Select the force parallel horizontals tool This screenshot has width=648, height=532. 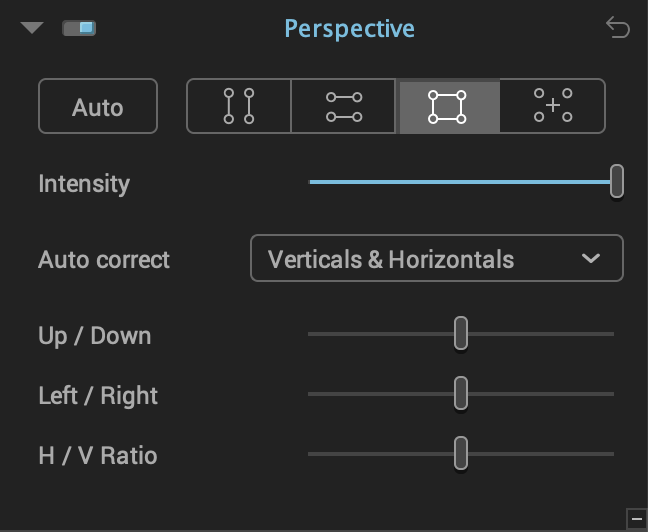click(x=343, y=106)
